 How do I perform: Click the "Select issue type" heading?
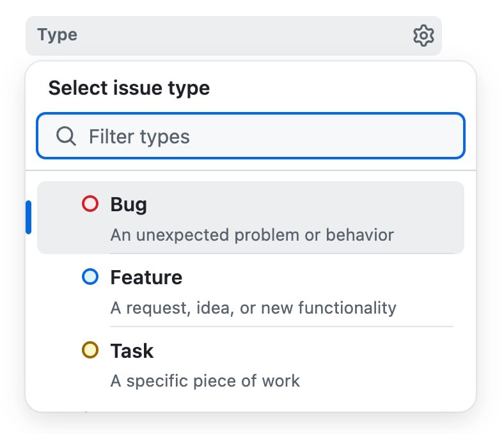click(x=129, y=88)
